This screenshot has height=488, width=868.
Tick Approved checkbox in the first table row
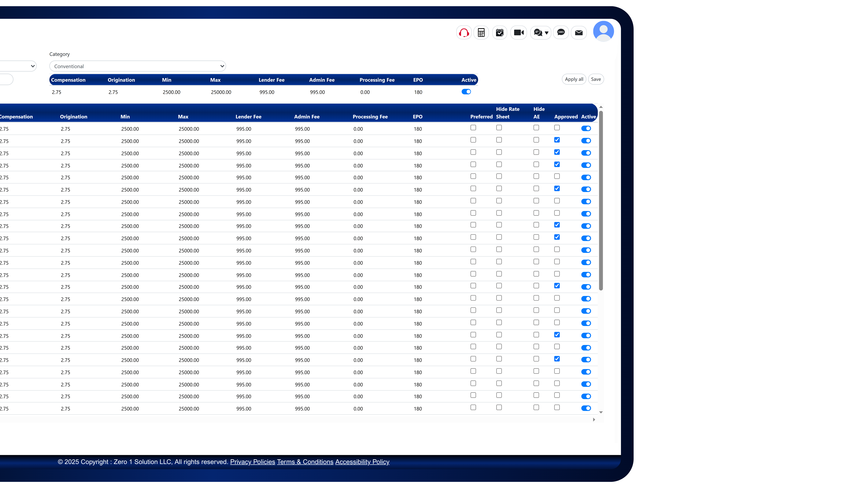pos(557,128)
